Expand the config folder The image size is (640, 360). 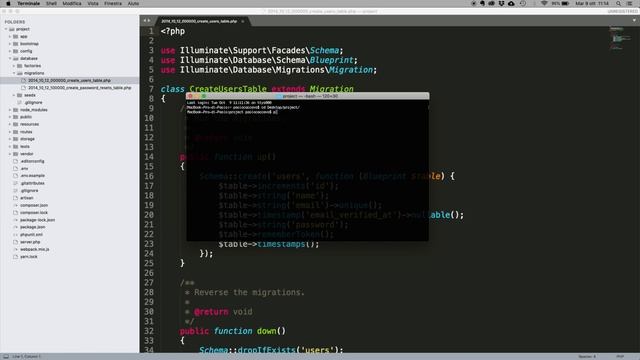(x=10, y=51)
